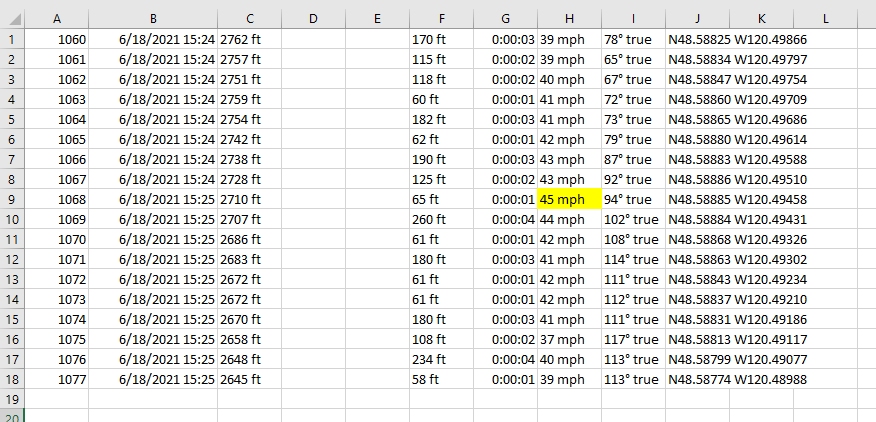Click the 234 ft distance cell
The image size is (876, 422).
441,359
